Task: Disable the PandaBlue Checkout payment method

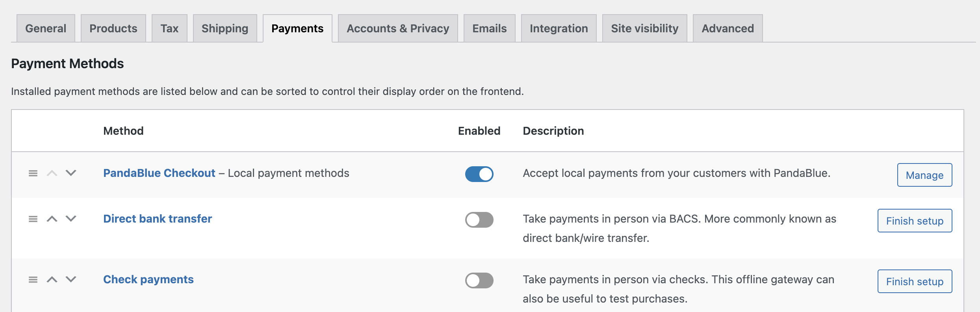Action: point(479,174)
